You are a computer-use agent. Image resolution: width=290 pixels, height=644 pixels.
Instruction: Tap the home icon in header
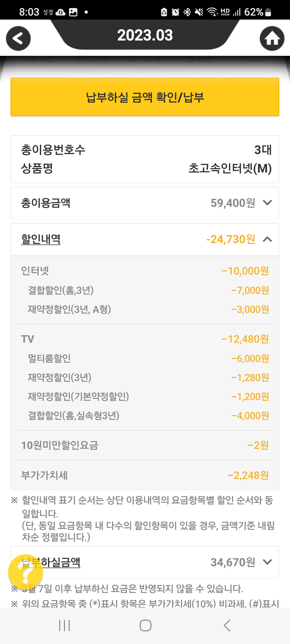tap(272, 39)
